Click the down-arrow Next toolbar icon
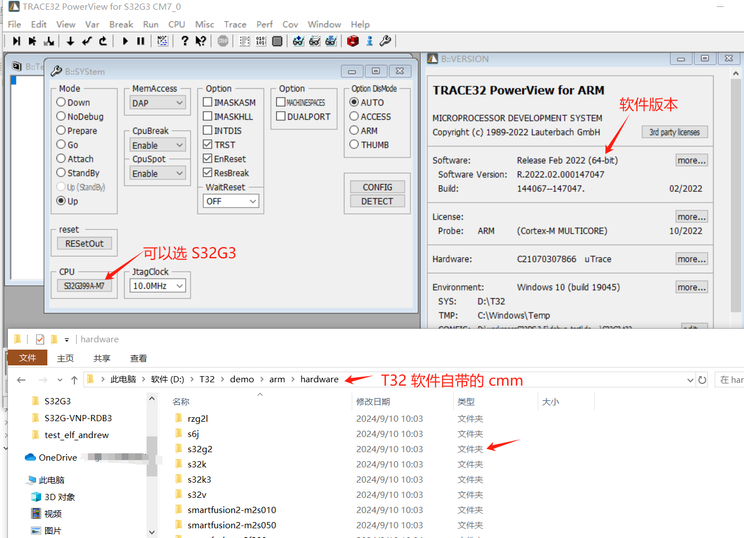Screen dimensions: 744x538 [x=70, y=41]
